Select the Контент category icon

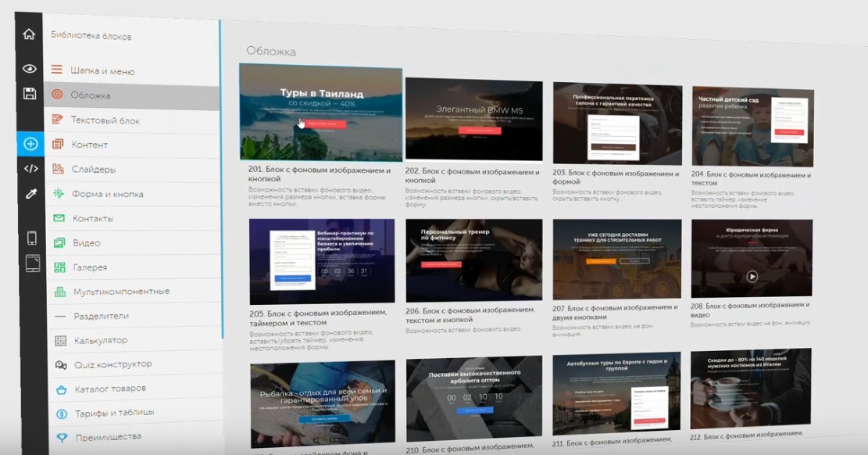58,144
